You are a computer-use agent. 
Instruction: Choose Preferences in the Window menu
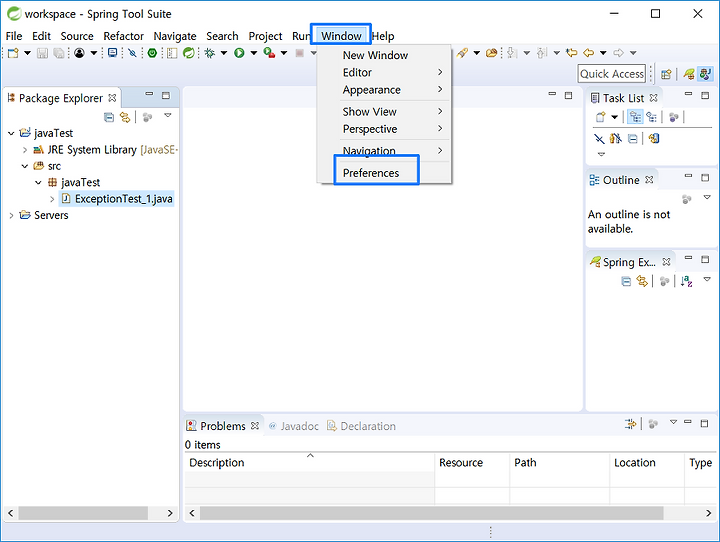371,173
